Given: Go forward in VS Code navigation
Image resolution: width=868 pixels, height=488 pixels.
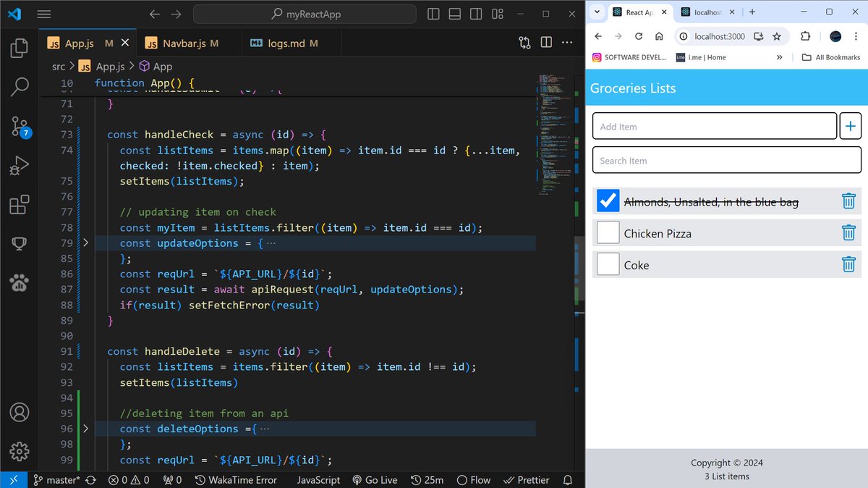Looking at the screenshot, I should point(176,14).
